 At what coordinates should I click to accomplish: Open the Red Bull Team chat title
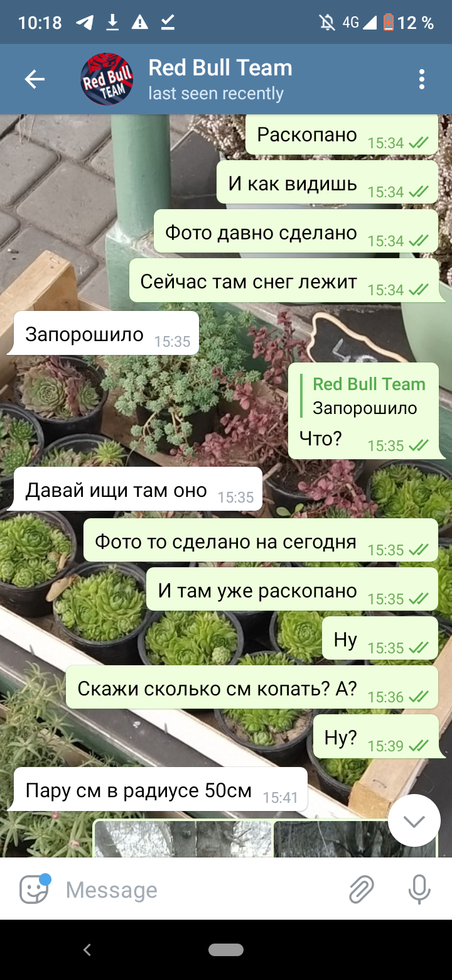coord(220,68)
